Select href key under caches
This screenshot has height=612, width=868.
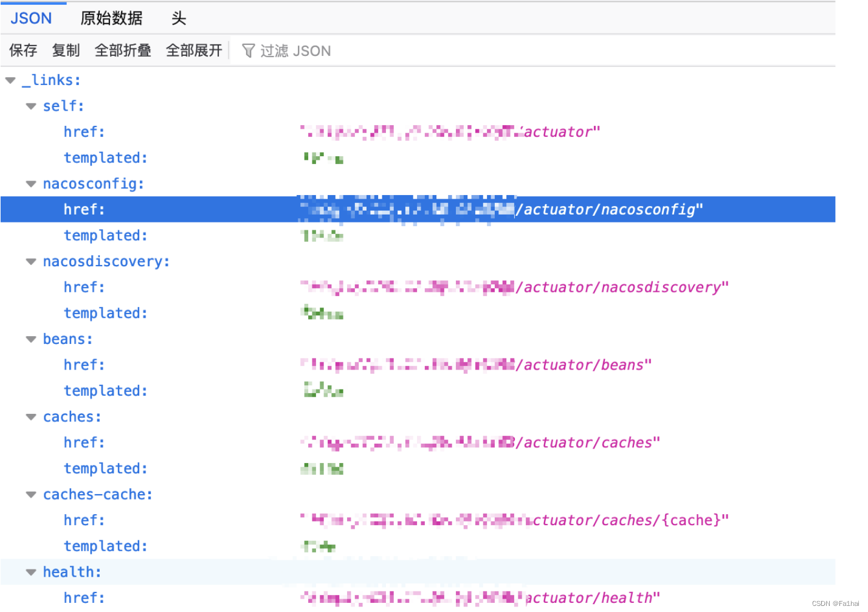(x=84, y=443)
